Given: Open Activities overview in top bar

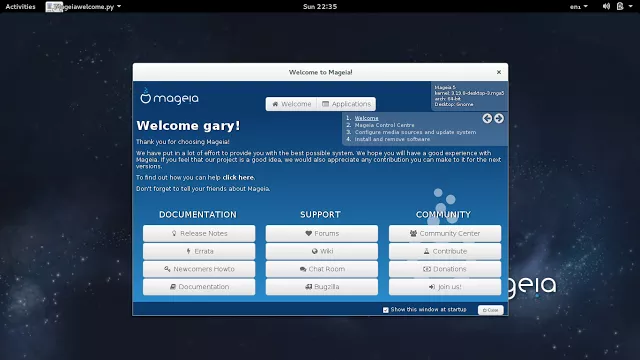Looking at the screenshot, I should 20,7.
